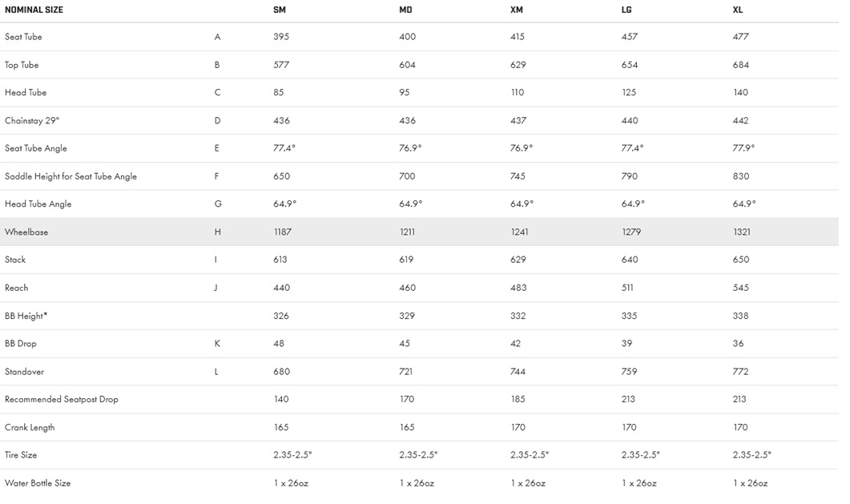Select the BB Height* row label

(x=26, y=316)
